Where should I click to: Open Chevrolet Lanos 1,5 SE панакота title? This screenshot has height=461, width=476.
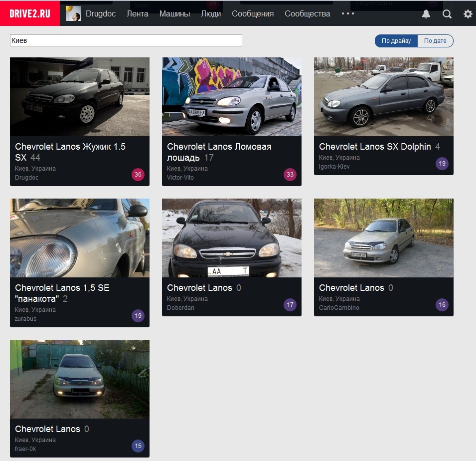[62, 293]
